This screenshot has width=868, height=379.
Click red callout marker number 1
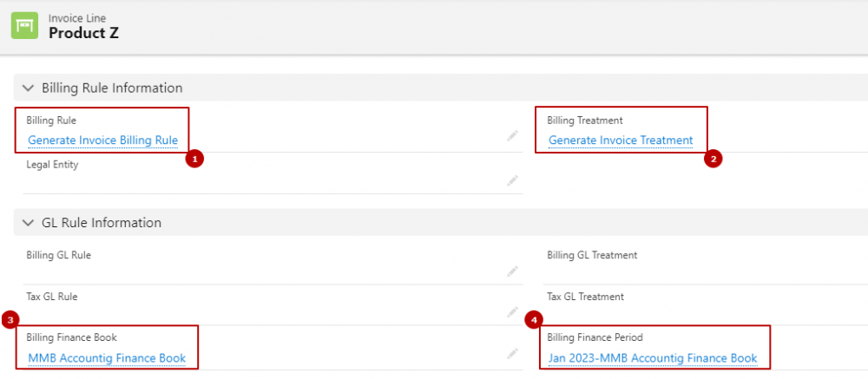tap(194, 160)
